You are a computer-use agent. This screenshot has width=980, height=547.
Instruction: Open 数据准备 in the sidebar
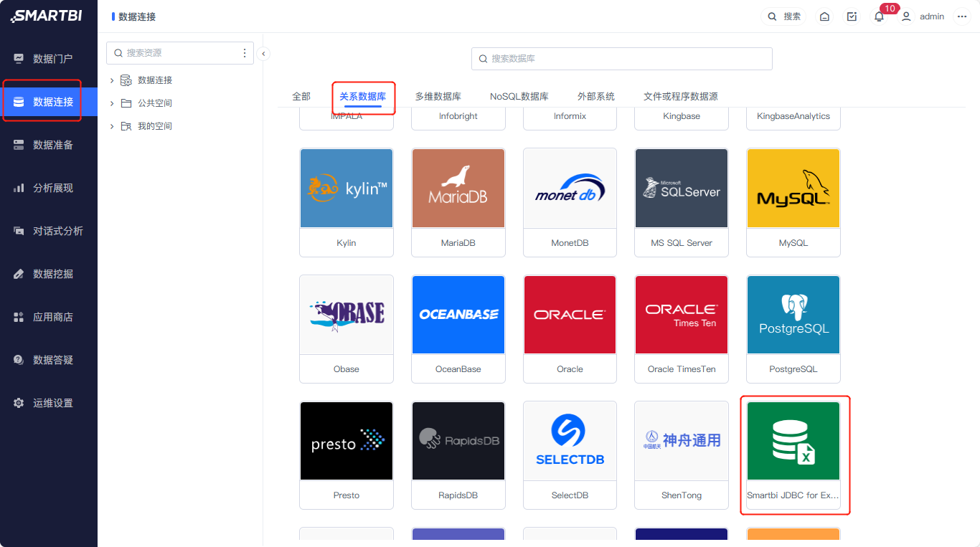coord(49,145)
